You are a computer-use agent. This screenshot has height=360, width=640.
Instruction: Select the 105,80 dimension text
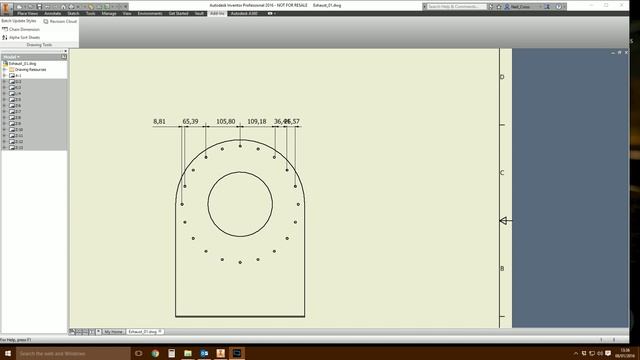click(226, 121)
